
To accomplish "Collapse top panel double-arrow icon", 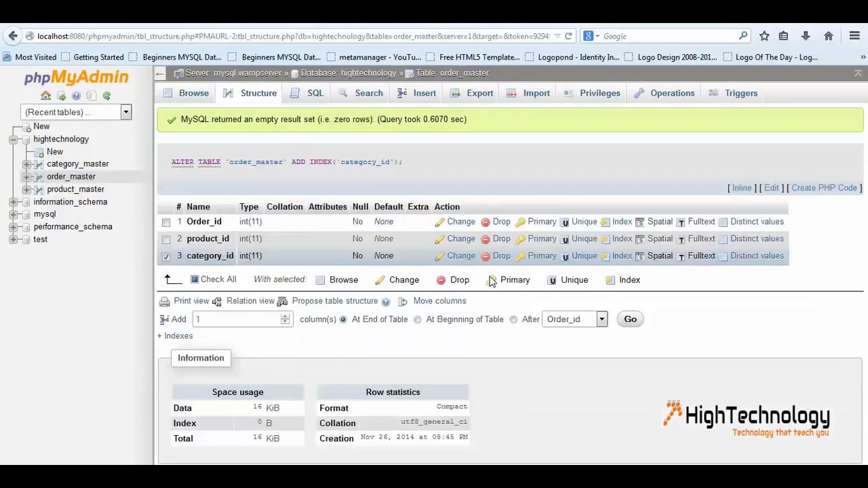I will 858,73.
